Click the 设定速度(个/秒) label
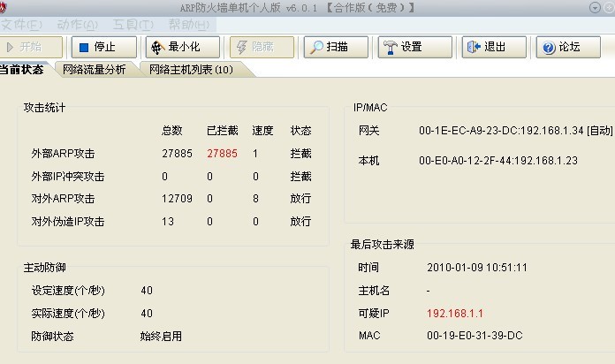 click(x=68, y=291)
